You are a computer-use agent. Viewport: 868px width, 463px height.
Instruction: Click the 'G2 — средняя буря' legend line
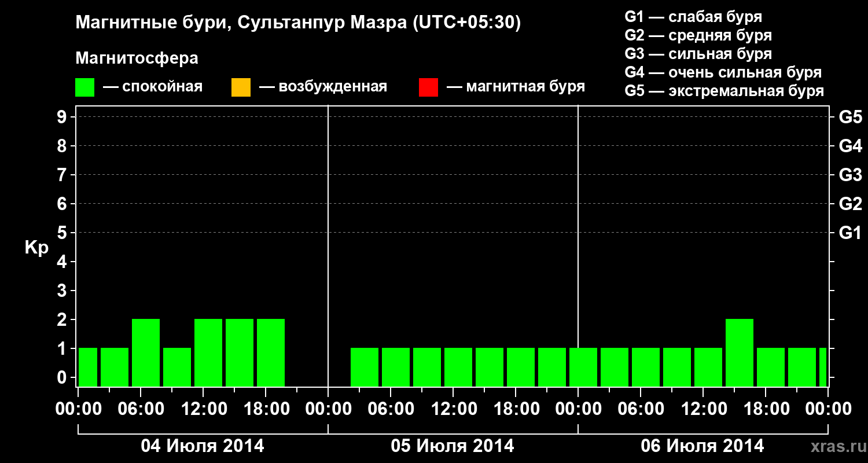tap(698, 35)
